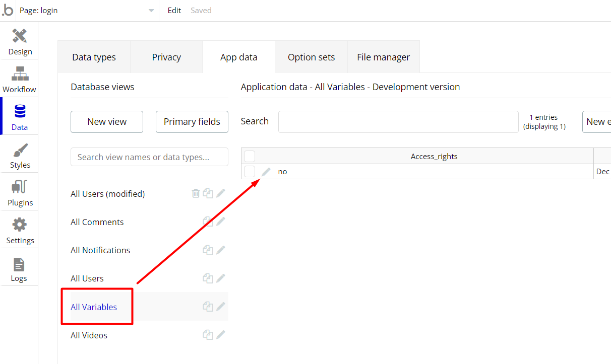Open the Settings section
This screenshot has width=611, height=364.
pyautogui.click(x=20, y=230)
